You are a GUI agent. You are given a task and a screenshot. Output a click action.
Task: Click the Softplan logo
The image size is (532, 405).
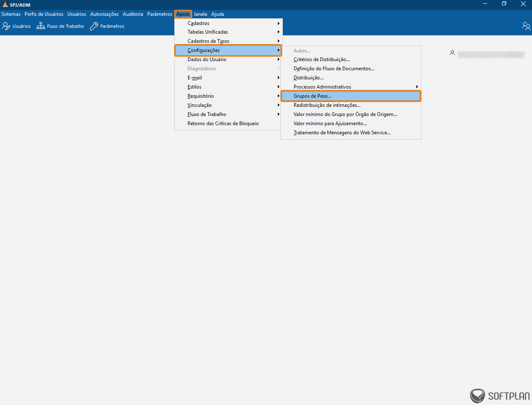click(x=500, y=395)
